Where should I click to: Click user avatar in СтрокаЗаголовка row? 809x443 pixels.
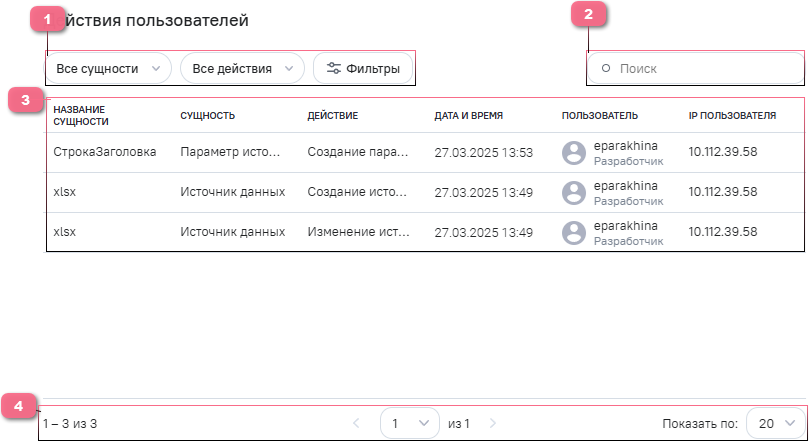pyautogui.click(x=573, y=152)
